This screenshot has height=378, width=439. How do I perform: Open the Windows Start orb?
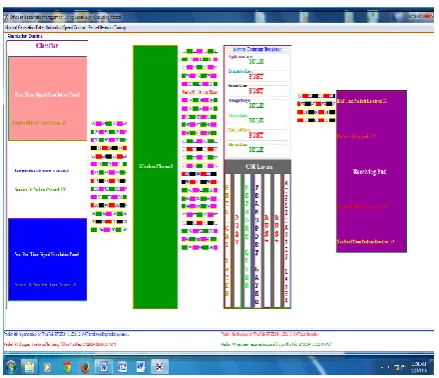coord(11,367)
